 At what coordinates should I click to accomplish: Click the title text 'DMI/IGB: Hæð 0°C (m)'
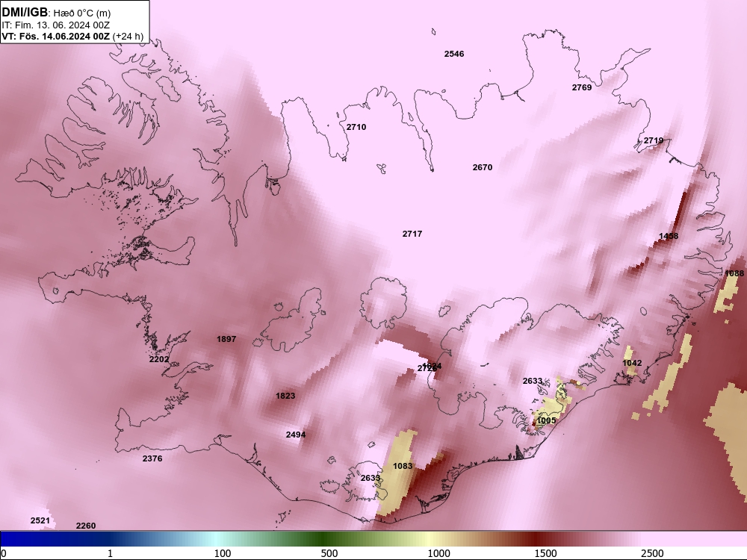(56, 13)
